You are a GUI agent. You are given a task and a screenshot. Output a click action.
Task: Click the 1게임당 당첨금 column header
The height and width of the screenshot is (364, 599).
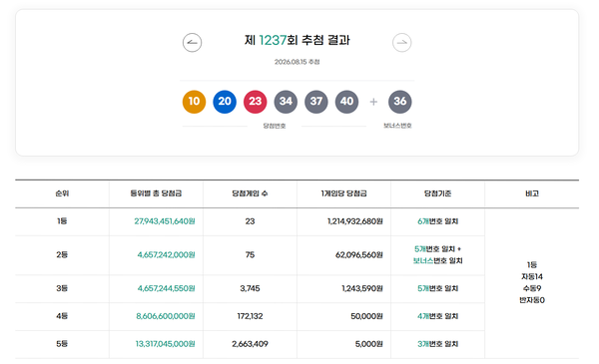(x=343, y=193)
